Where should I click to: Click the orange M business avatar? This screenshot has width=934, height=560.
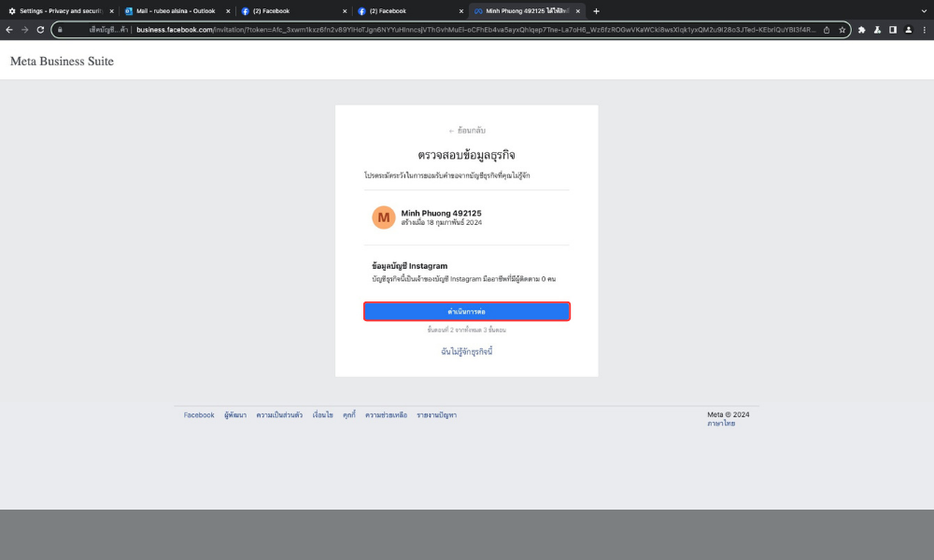click(384, 217)
